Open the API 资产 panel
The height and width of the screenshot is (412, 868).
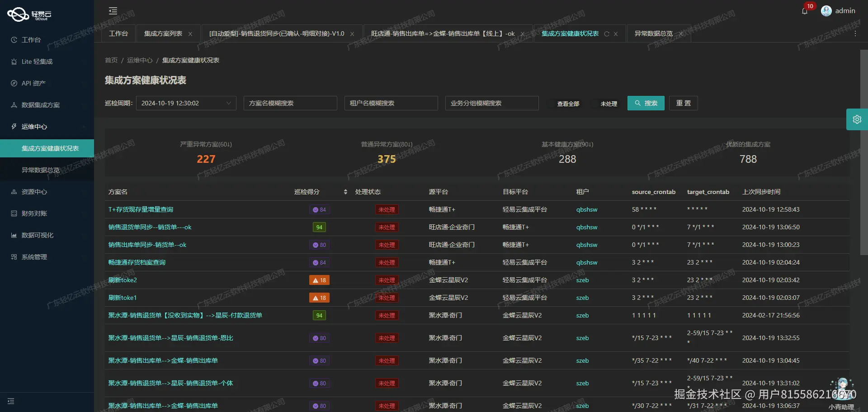[x=34, y=83]
